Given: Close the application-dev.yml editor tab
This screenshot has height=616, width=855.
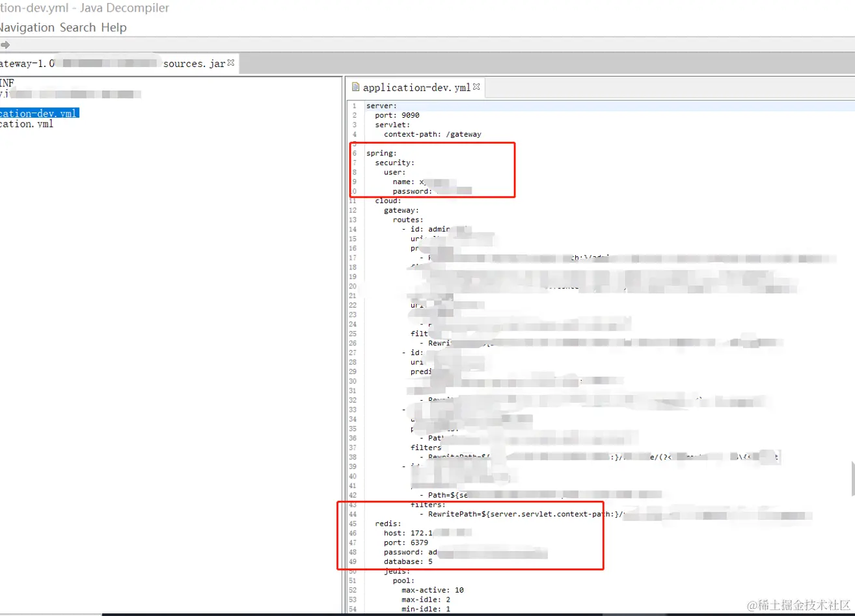Looking at the screenshot, I should [x=476, y=87].
